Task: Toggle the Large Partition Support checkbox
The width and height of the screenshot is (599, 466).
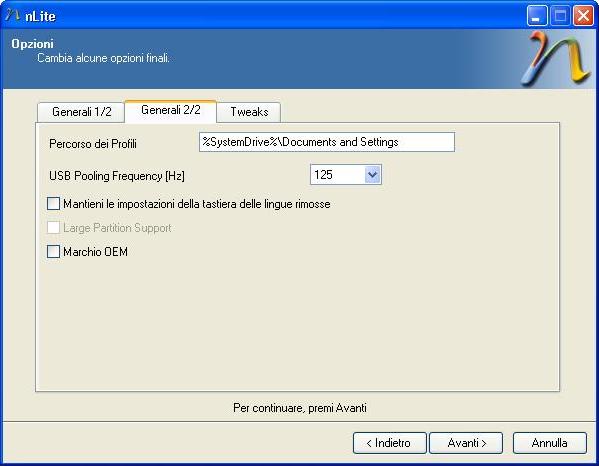Action: point(53,228)
